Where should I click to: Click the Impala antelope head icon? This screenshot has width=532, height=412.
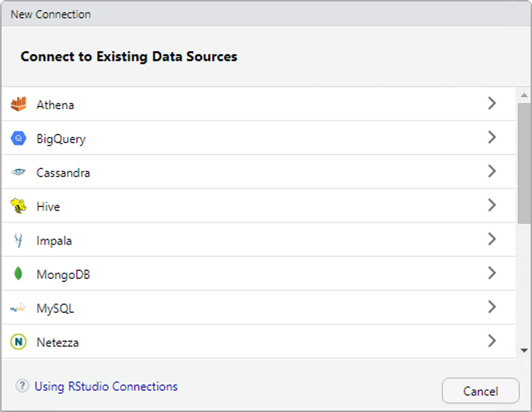18,240
